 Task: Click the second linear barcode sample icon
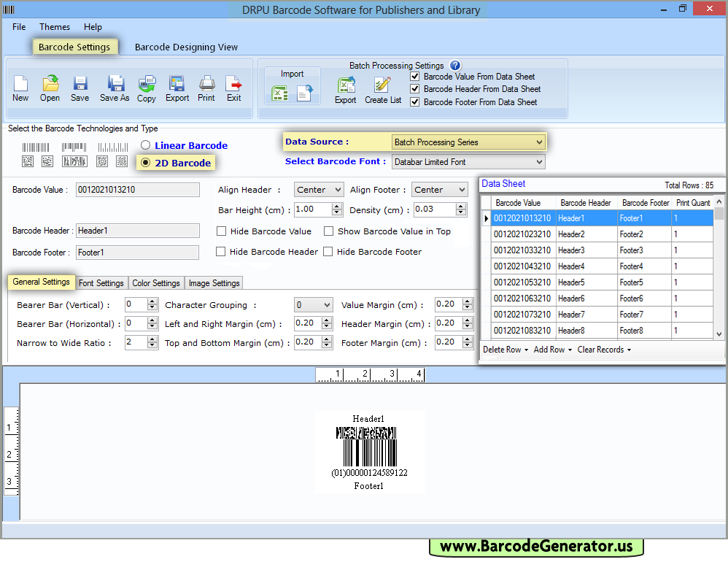(x=74, y=147)
